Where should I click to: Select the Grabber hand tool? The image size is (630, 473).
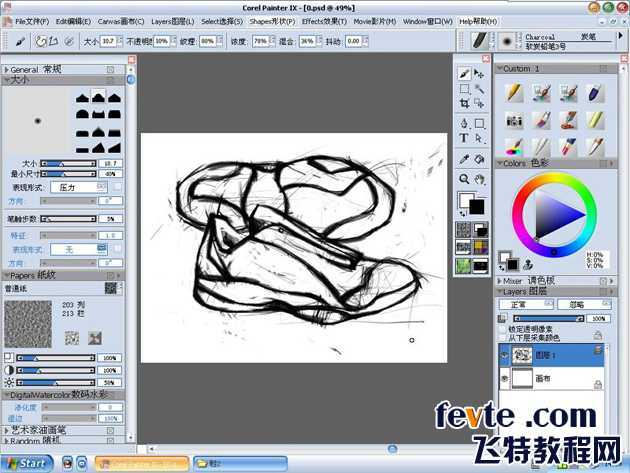479,179
